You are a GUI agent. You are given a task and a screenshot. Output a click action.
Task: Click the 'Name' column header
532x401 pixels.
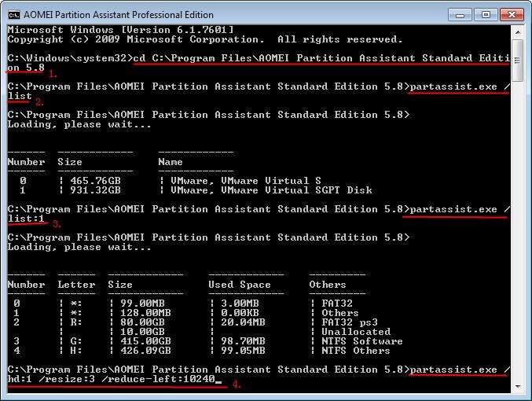tap(171, 162)
